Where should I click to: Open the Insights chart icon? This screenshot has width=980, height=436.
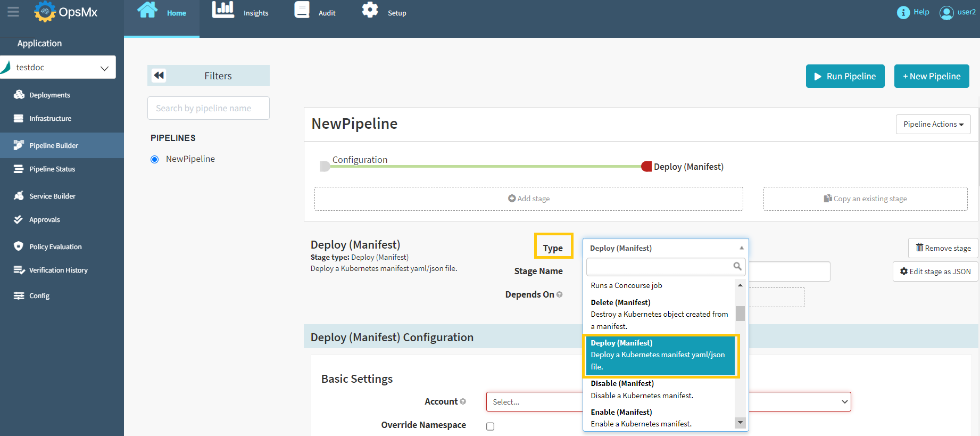tap(223, 10)
